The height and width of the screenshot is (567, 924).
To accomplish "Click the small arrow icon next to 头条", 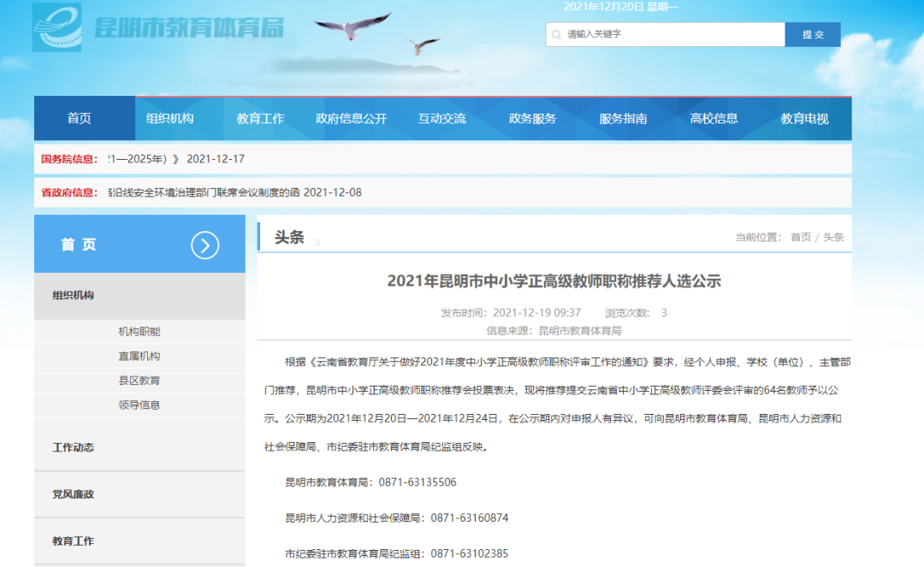I will (x=317, y=241).
